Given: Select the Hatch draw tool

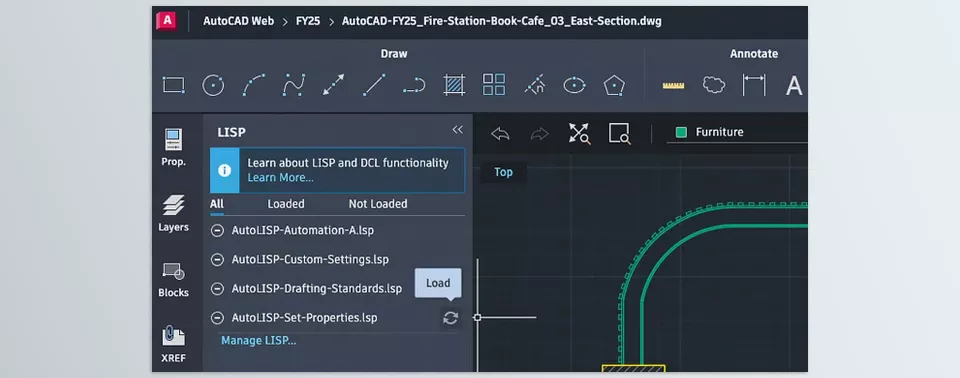Looking at the screenshot, I should pos(454,85).
